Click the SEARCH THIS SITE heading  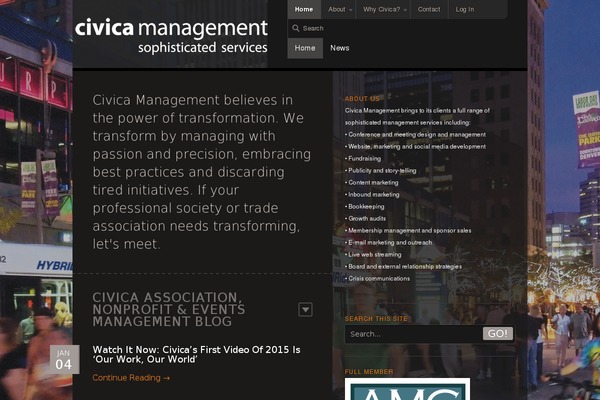click(376, 318)
